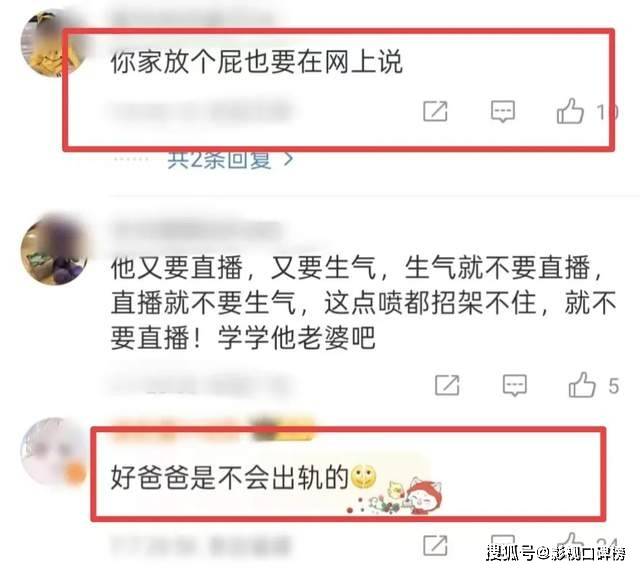Screen dimensions: 640x570
Task: Share the "好爸爸是不会出轨的" comment
Action: tap(435, 545)
